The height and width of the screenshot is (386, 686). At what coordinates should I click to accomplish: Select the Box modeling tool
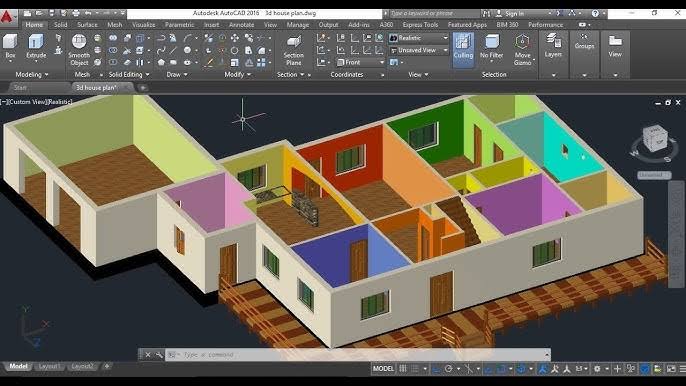(10, 47)
